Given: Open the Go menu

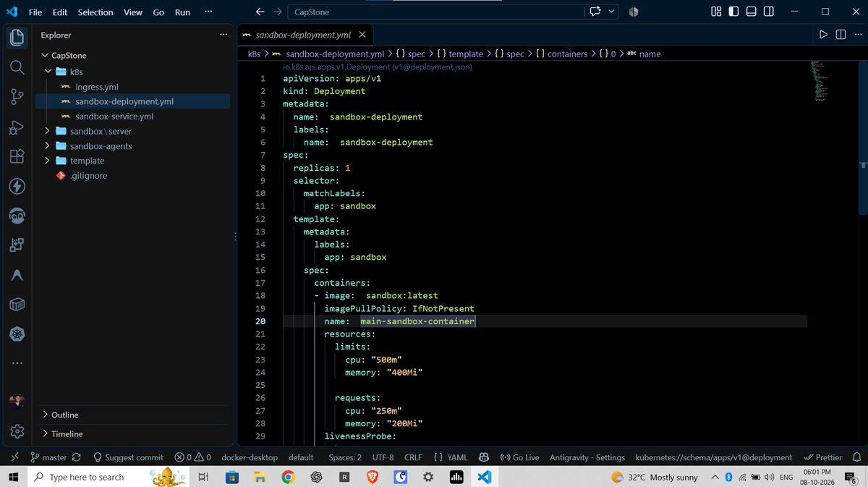Looking at the screenshot, I should (158, 12).
